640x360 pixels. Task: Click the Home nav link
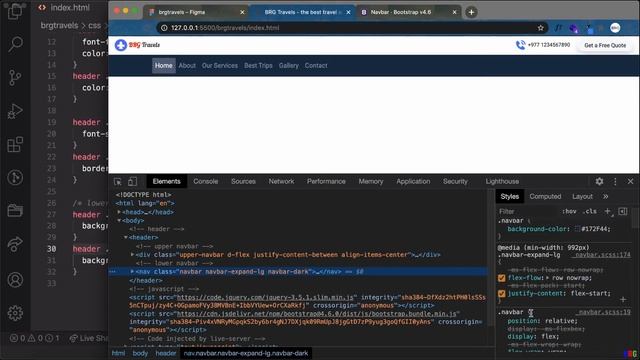164,65
